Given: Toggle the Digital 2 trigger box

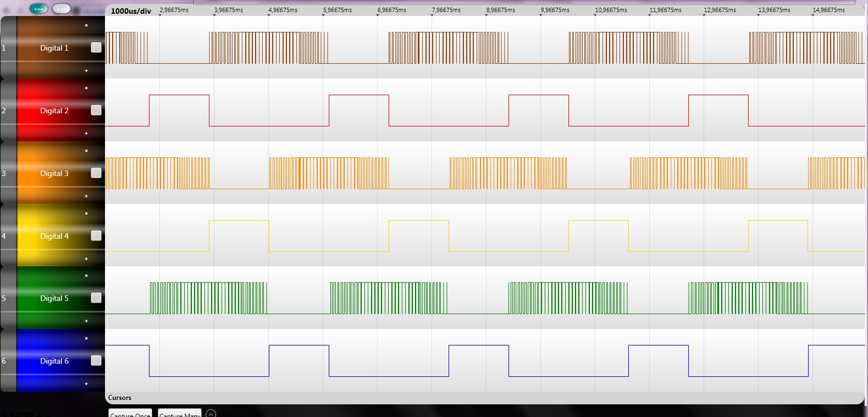Looking at the screenshot, I should (x=96, y=110).
